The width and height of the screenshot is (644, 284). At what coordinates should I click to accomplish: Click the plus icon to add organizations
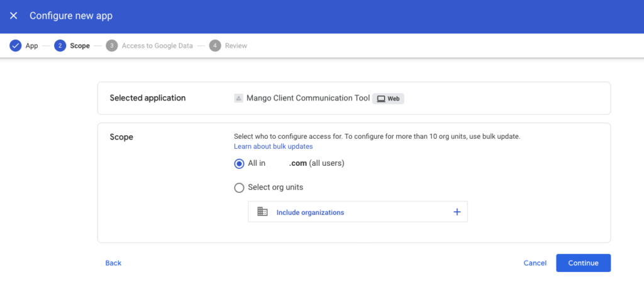(457, 212)
